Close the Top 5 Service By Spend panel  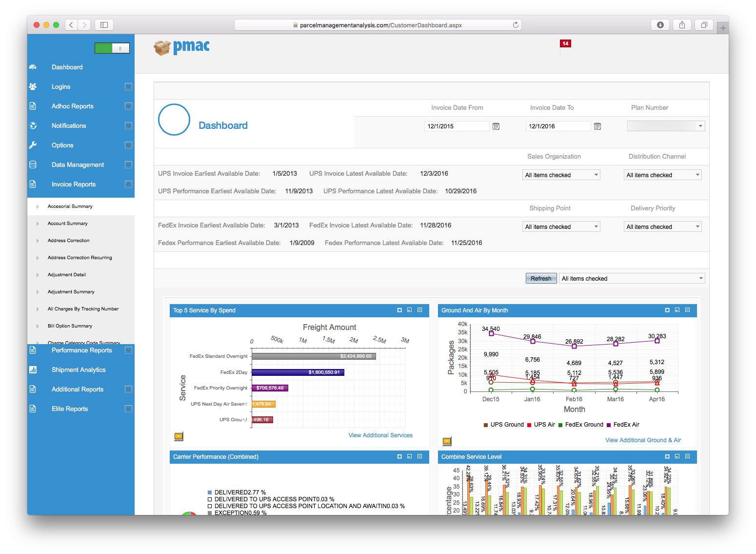[419, 310]
